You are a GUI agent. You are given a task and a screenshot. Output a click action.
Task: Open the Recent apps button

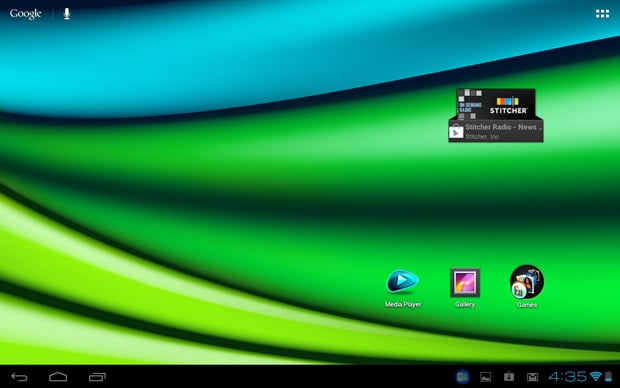[97, 377]
